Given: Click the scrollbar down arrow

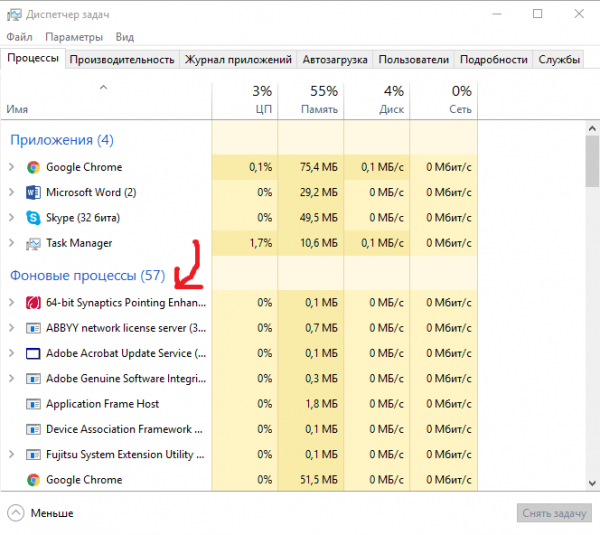Looking at the screenshot, I should [x=592, y=483].
